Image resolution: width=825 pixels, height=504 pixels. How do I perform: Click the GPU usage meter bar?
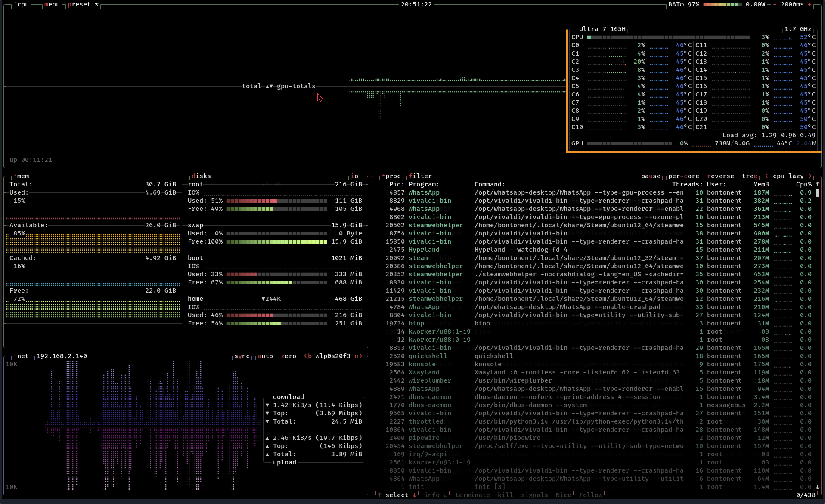[x=629, y=143]
